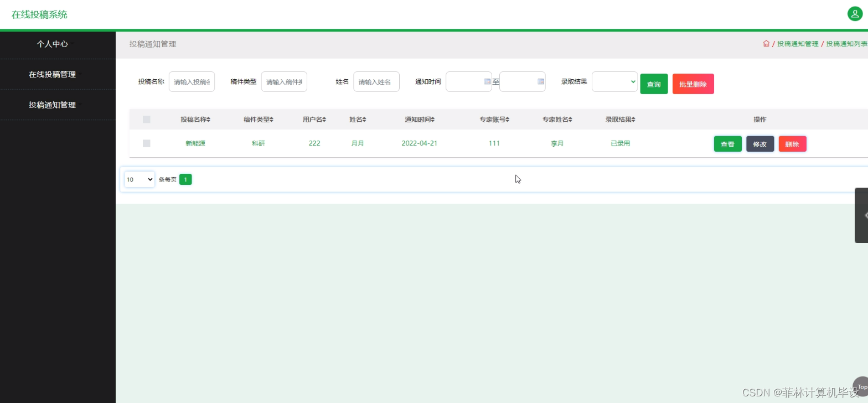Focus the 通知时间 start date field
This screenshot has width=868, height=403.
(468, 81)
